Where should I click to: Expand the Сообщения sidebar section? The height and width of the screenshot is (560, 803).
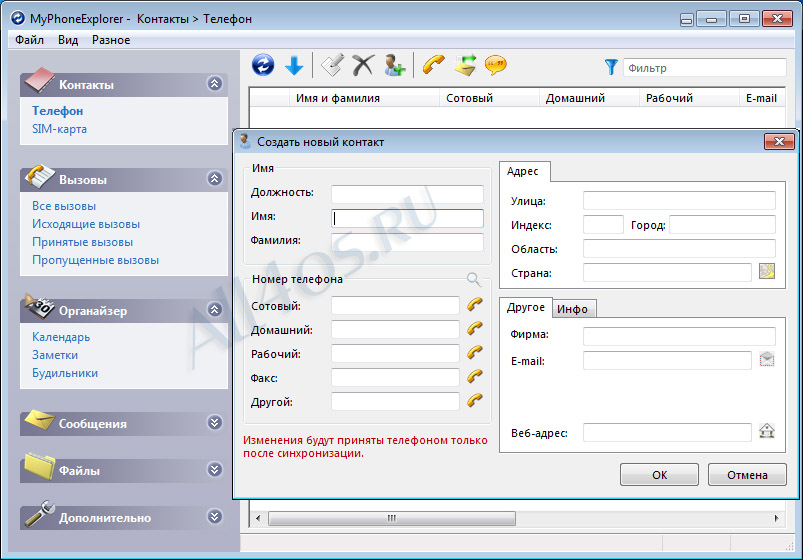[x=215, y=422]
